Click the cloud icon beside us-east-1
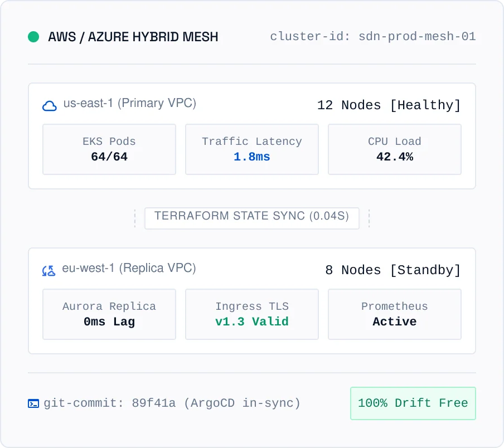Screen dimensions: 504x448 click(x=50, y=106)
